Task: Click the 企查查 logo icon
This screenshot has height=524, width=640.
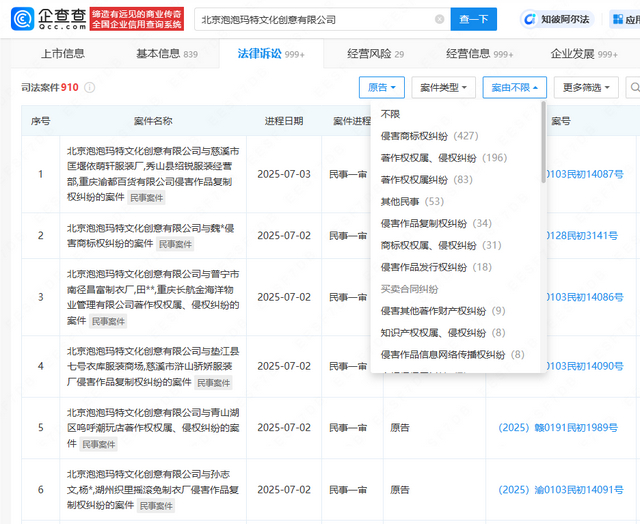Action: (24, 19)
